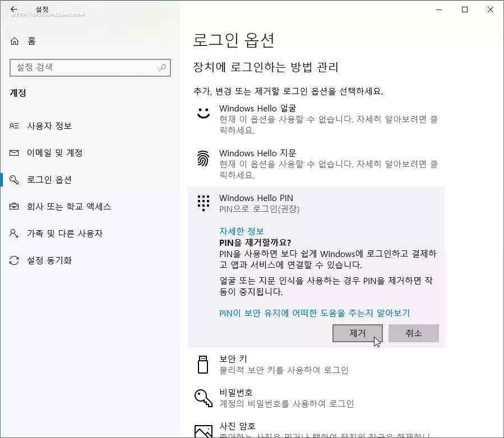Click the PIN을 제거할까요? text
Viewport: 504px width, 438px height.
[255, 243]
